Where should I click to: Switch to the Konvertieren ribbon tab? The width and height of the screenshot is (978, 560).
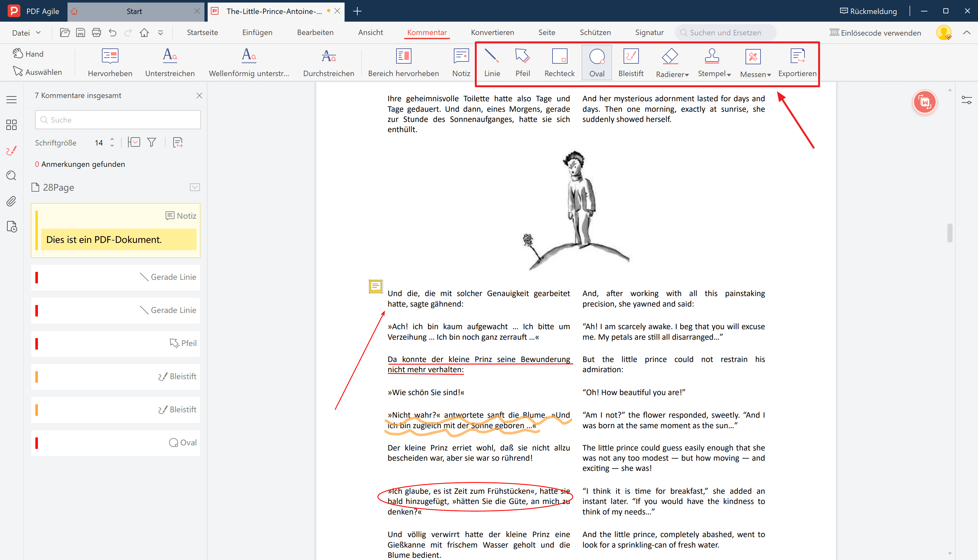(492, 32)
